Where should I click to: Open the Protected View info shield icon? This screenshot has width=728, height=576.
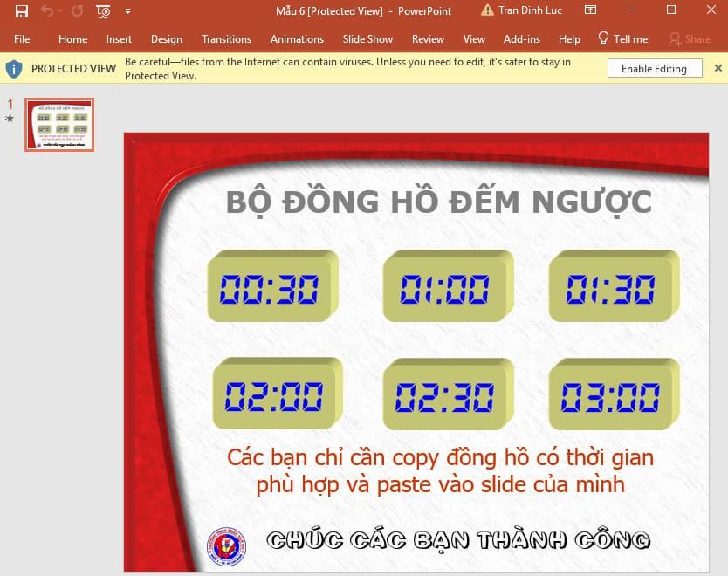click(14, 68)
